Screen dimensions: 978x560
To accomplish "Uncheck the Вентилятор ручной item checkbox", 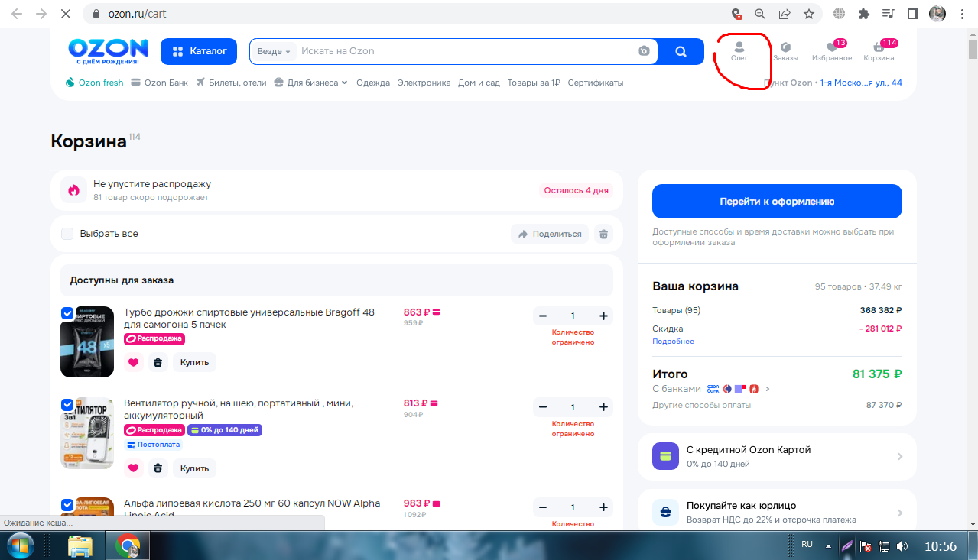I will pos(67,405).
